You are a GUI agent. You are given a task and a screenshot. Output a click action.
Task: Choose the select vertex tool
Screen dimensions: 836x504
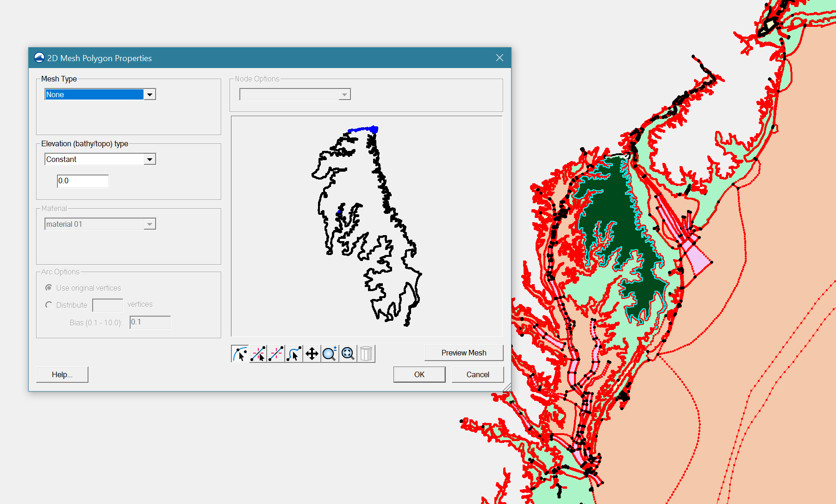pos(258,354)
